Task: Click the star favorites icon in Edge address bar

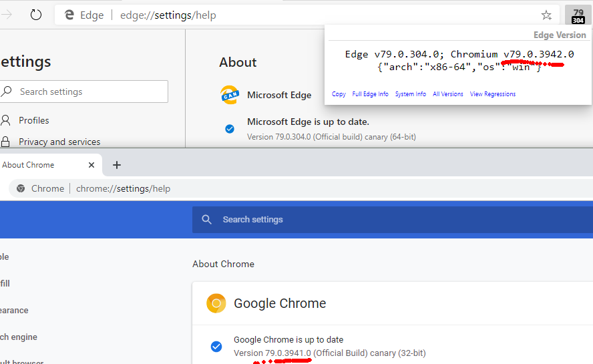Action: tap(546, 15)
